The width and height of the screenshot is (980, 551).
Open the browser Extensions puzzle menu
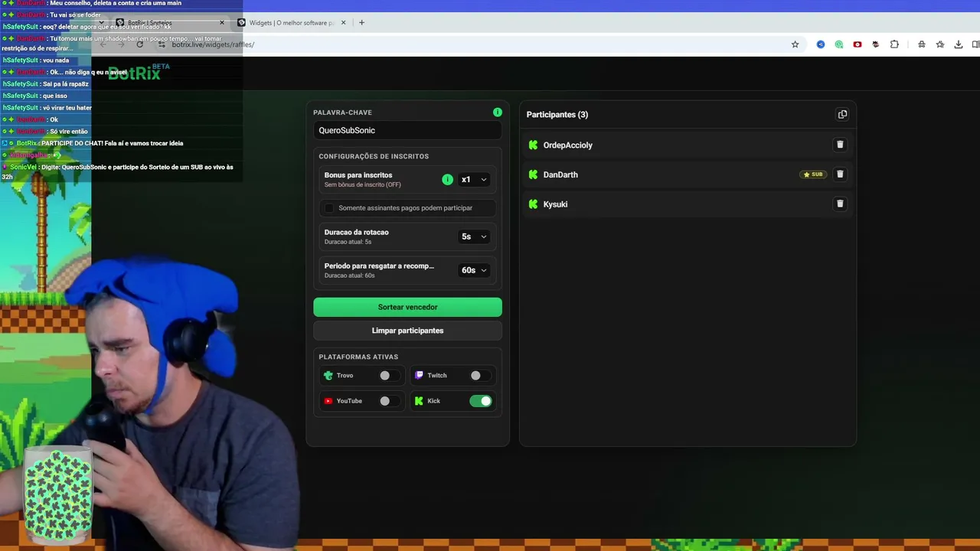tap(894, 44)
